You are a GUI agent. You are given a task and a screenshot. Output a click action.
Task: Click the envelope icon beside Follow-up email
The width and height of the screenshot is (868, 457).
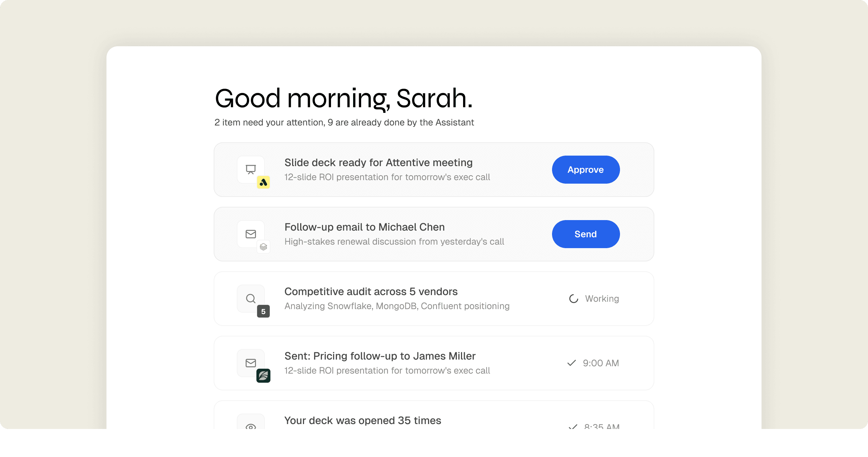click(x=251, y=234)
